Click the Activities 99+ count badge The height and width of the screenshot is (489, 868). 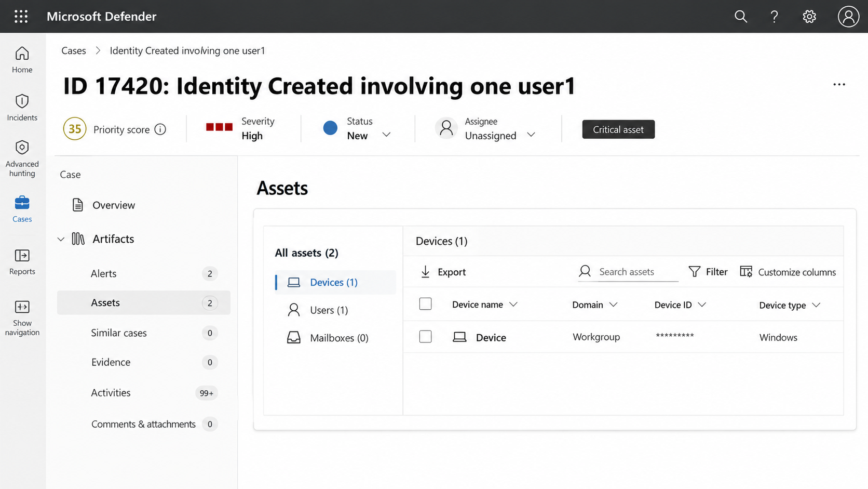coord(207,393)
